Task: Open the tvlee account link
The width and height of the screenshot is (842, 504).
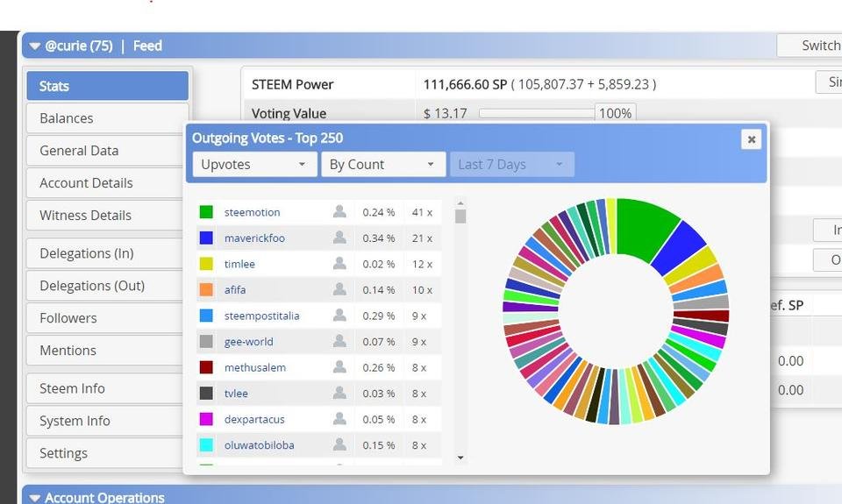Action: [236, 394]
